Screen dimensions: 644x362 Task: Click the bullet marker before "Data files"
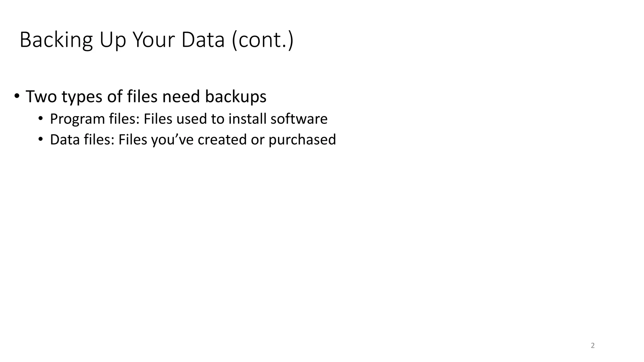tap(41, 139)
